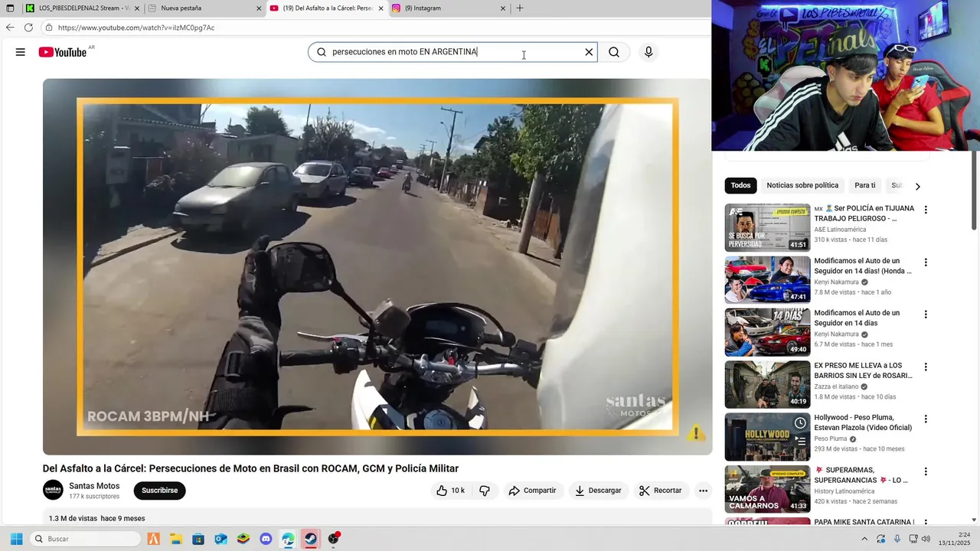Open Santas Motos channel avatar
The height and width of the screenshot is (551, 980).
click(x=53, y=490)
